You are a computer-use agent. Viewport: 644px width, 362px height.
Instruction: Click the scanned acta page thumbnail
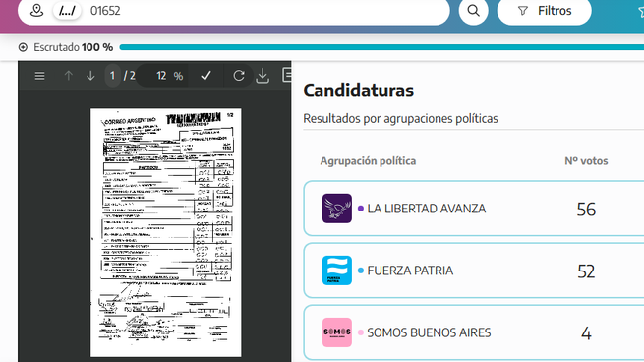point(165,232)
